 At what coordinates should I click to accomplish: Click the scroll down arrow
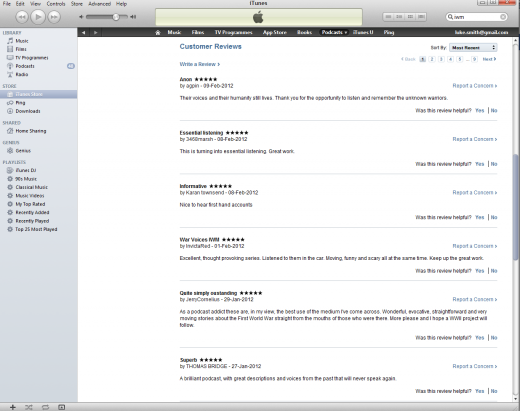pos(516,398)
